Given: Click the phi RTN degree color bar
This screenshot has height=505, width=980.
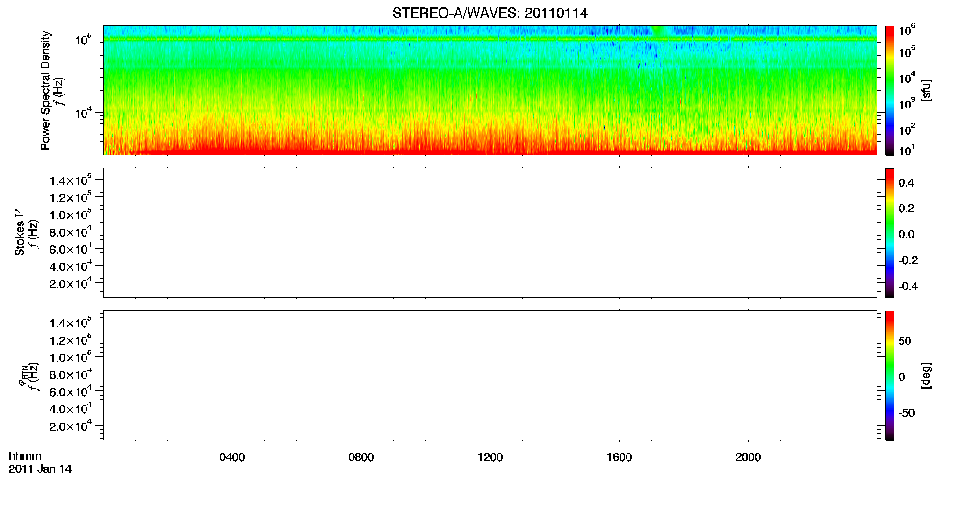Looking at the screenshot, I should (x=889, y=375).
